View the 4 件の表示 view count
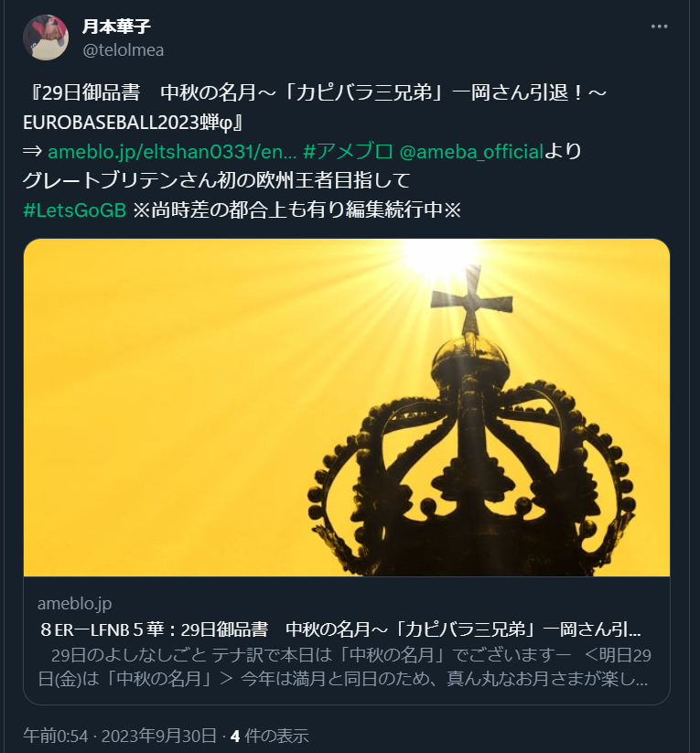 [x=269, y=736]
